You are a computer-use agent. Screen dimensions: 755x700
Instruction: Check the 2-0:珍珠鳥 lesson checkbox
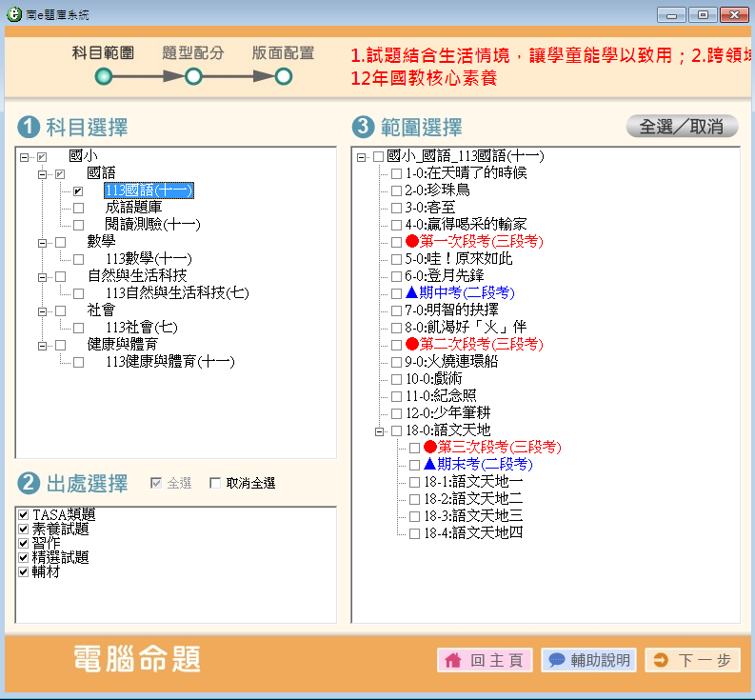click(x=396, y=190)
